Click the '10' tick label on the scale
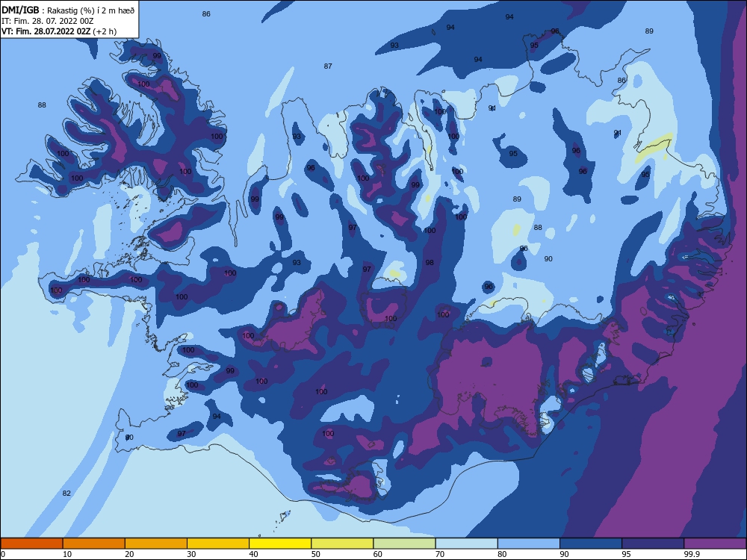The height and width of the screenshot is (560, 747). [67, 554]
